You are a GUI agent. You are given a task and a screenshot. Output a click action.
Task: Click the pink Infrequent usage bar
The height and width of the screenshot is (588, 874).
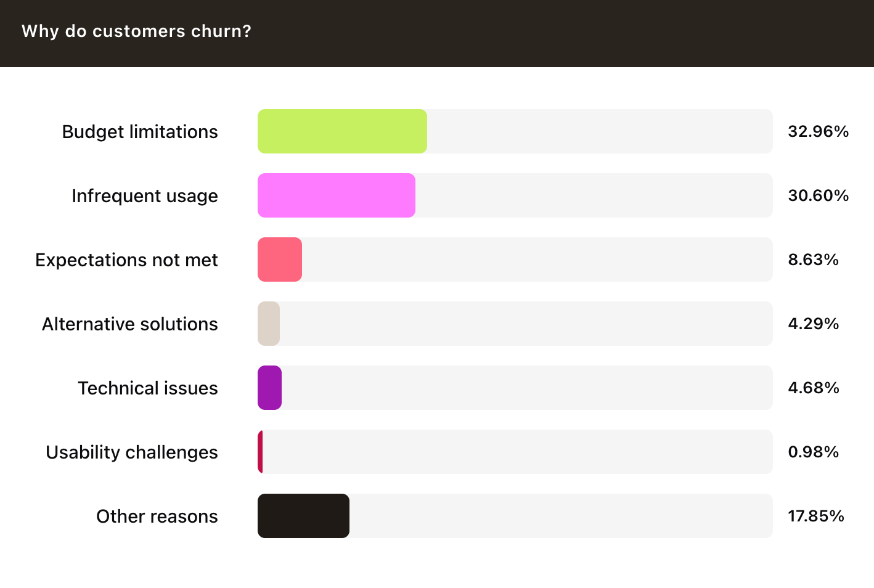[337, 195]
